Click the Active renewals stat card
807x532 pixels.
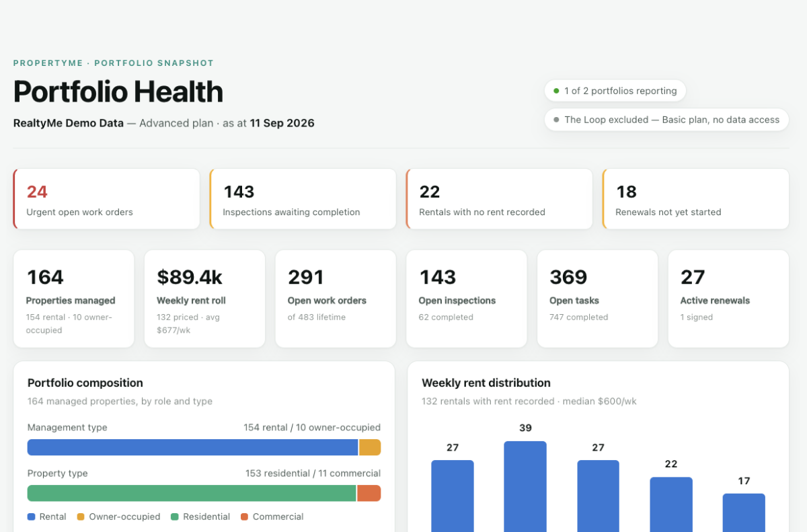click(x=728, y=299)
